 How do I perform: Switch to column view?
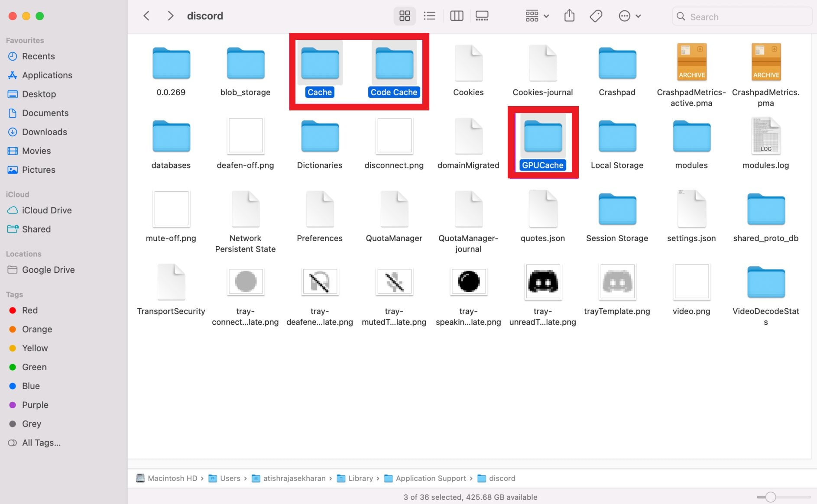457,16
